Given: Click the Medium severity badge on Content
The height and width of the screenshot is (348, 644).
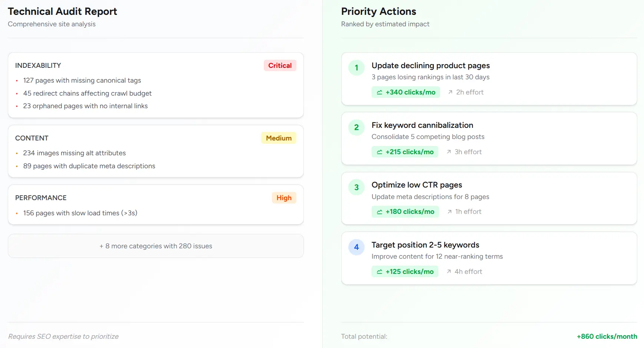Looking at the screenshot, I should pos(278,138).
